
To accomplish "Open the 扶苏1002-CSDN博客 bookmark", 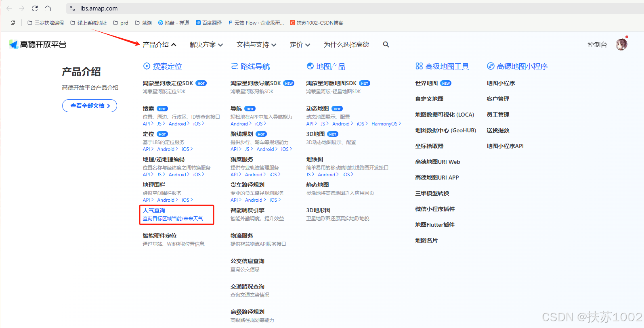I will click(317, 23).
